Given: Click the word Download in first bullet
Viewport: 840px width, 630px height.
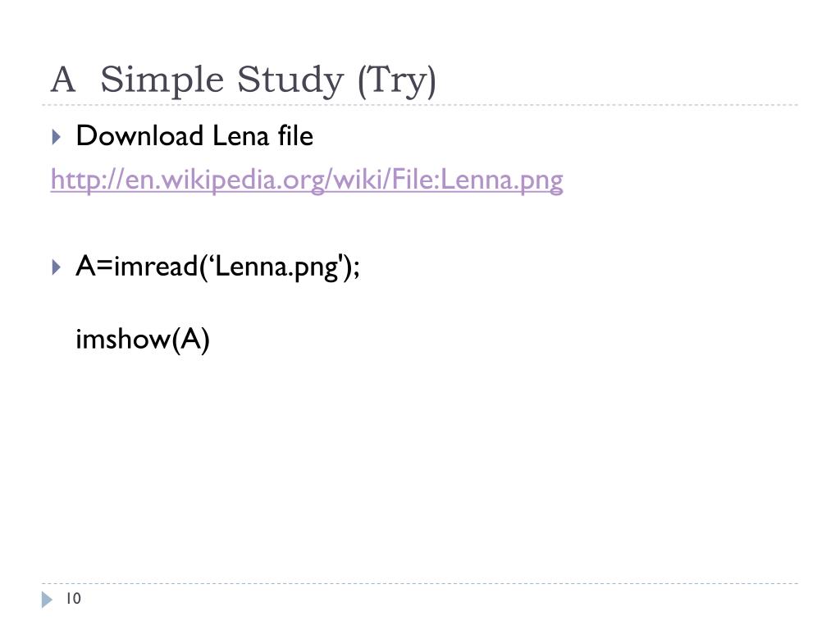Looking at the screenshot, I should pyautogui.click(x=139, y=135).
